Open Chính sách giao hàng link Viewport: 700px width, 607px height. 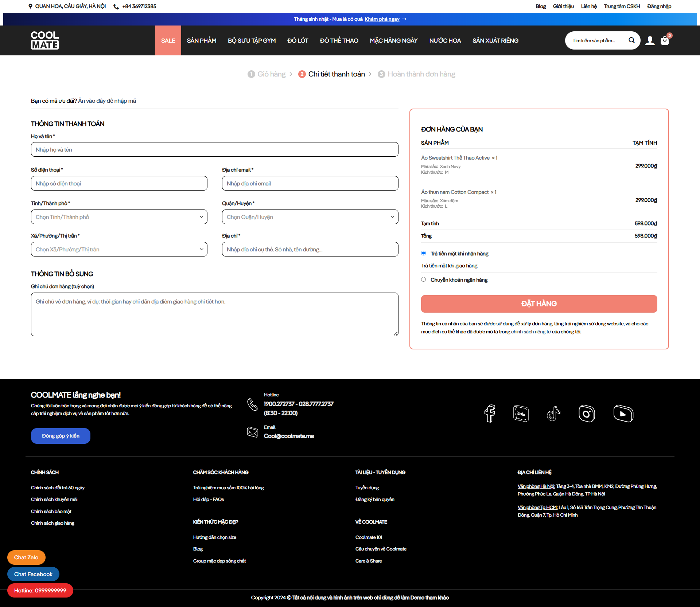tap(52, 523)
